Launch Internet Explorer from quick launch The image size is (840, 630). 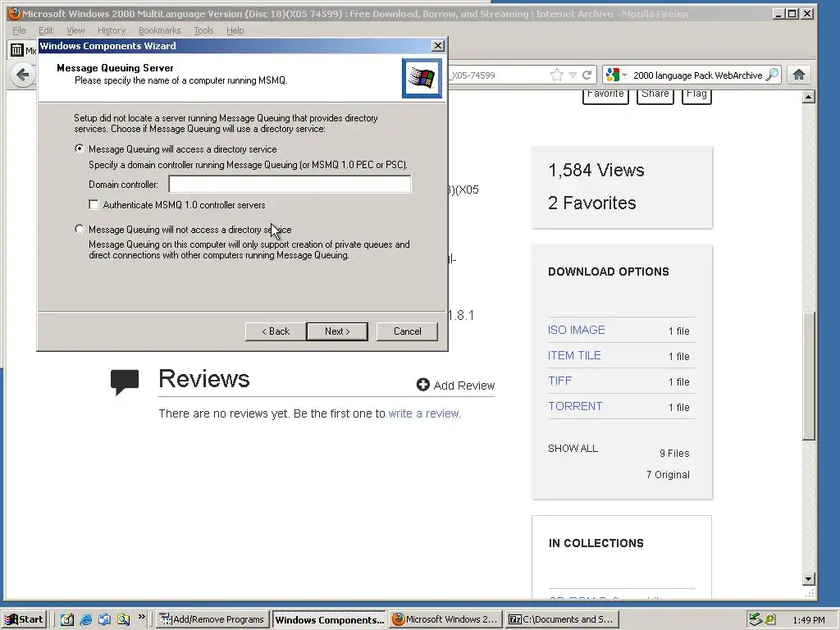[85, 619]
